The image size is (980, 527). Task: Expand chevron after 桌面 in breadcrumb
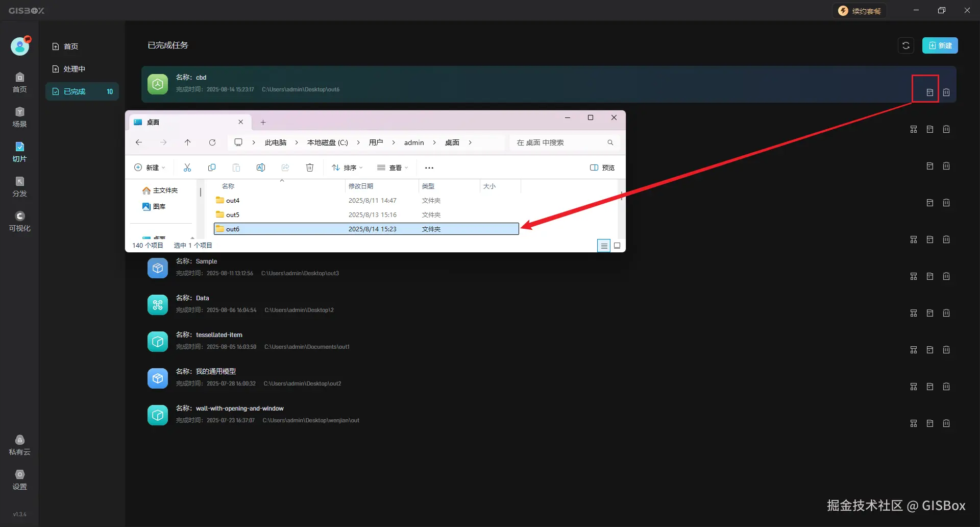470,142
